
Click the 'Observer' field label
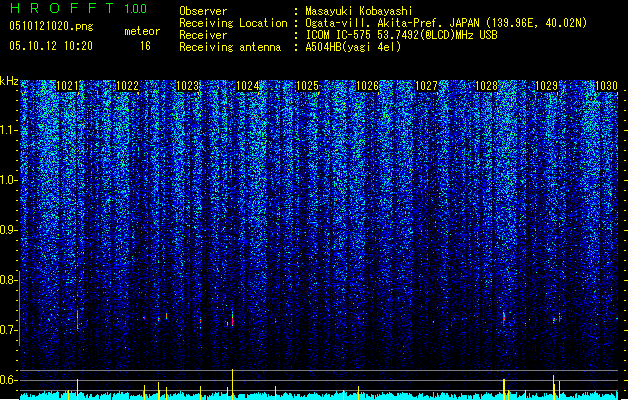(x=203, y=11)
